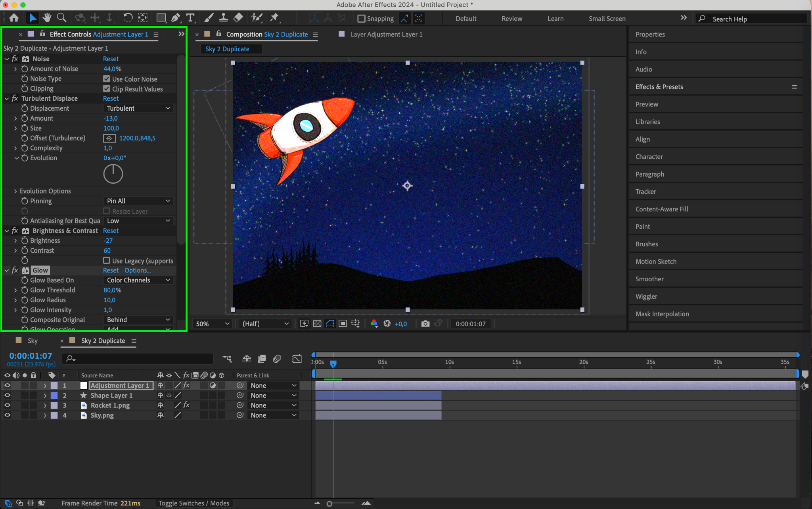Switch to the Sky timeline tab
The width and height of the screenshot is (812, 509).
coord(33,341)
